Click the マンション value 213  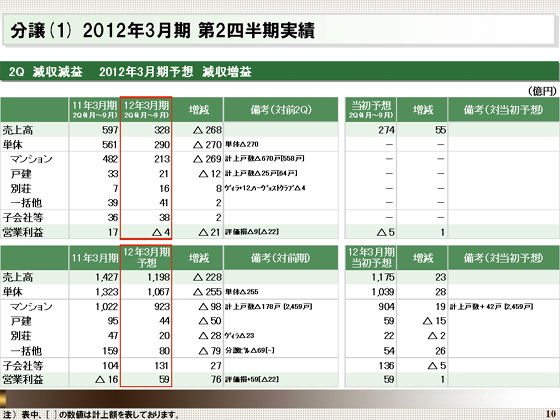(x=162, y=159)
